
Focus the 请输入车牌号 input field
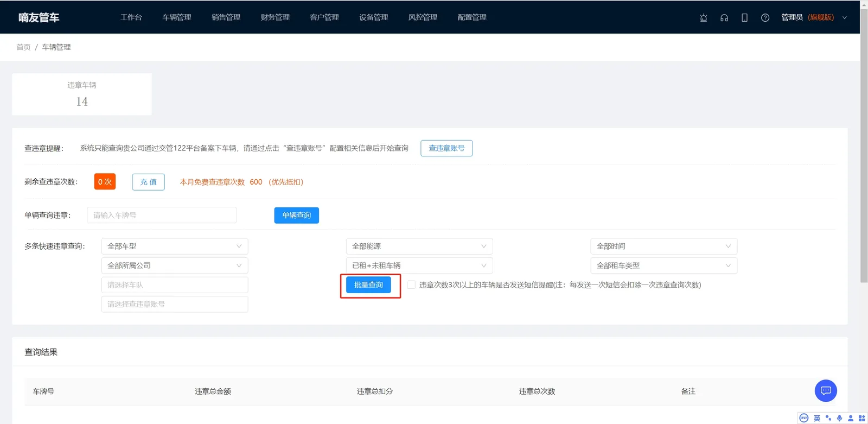click(x=162, y=216)
